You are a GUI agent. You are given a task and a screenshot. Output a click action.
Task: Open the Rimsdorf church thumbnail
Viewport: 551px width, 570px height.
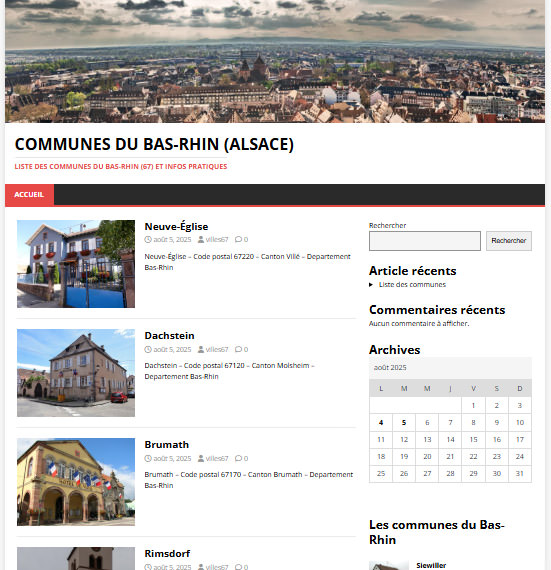[x=76, y=559]
